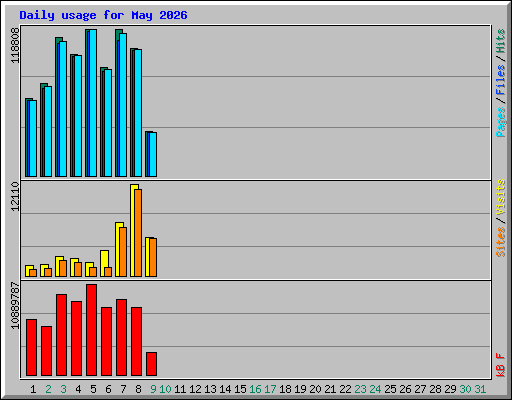This screenshot has height=400, width=512.
Task: Select green day 17 on the x-axis
Action: (270, 389)
